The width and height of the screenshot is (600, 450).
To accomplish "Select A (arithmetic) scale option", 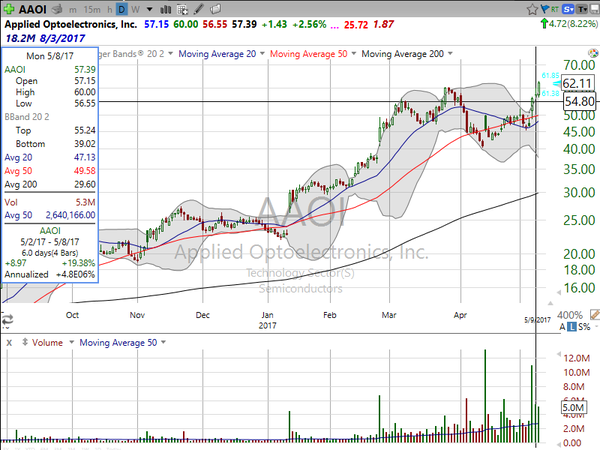I will pos(562,327).
